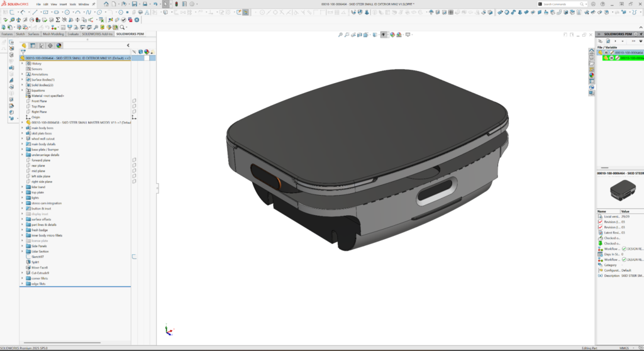Select the Move Face8 feature
The width and height of the screenshot is (644, 351).
click(x=40, y=267)
